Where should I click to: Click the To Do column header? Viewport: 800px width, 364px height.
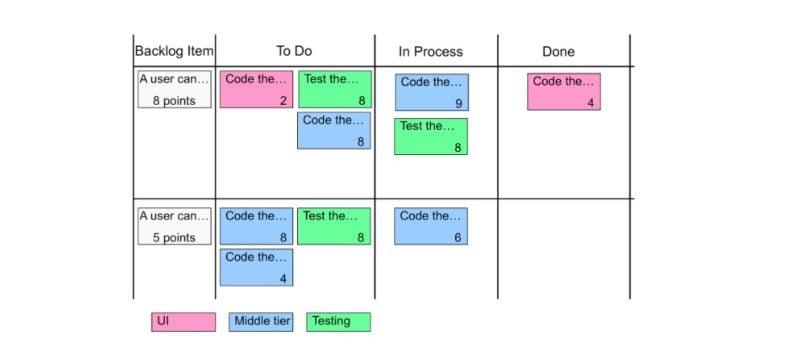[x=294, y=51]
